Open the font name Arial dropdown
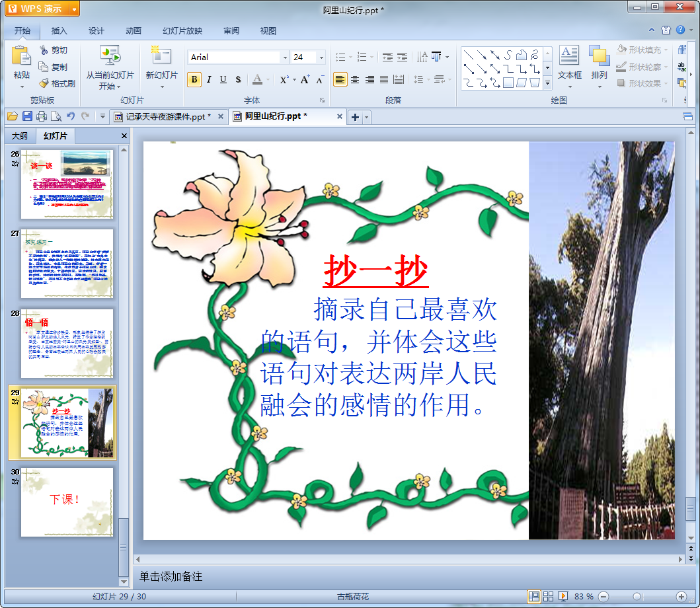The height and width of the screenshot is (608, 700). pyautogui.click(x=285, y=57)
